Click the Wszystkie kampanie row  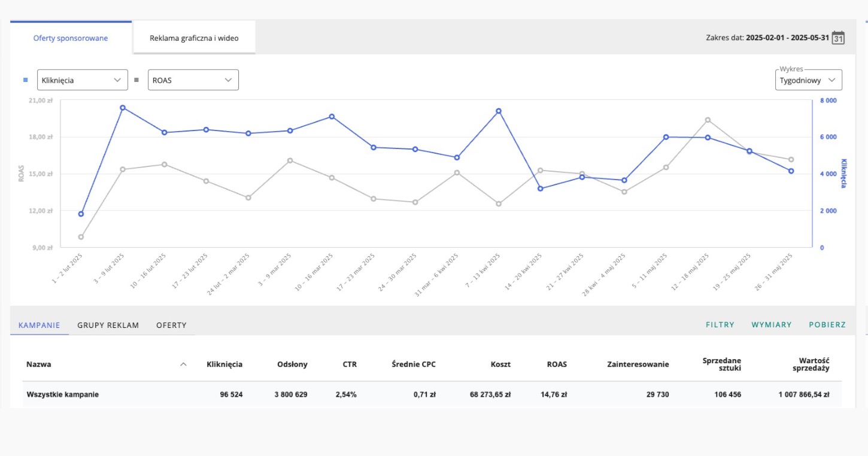63,394
